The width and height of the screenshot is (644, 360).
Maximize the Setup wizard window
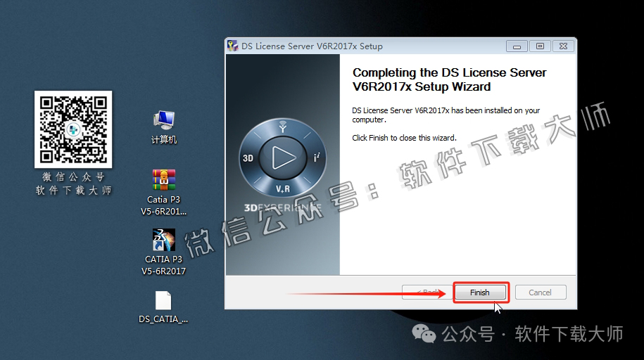coord(540,46)
